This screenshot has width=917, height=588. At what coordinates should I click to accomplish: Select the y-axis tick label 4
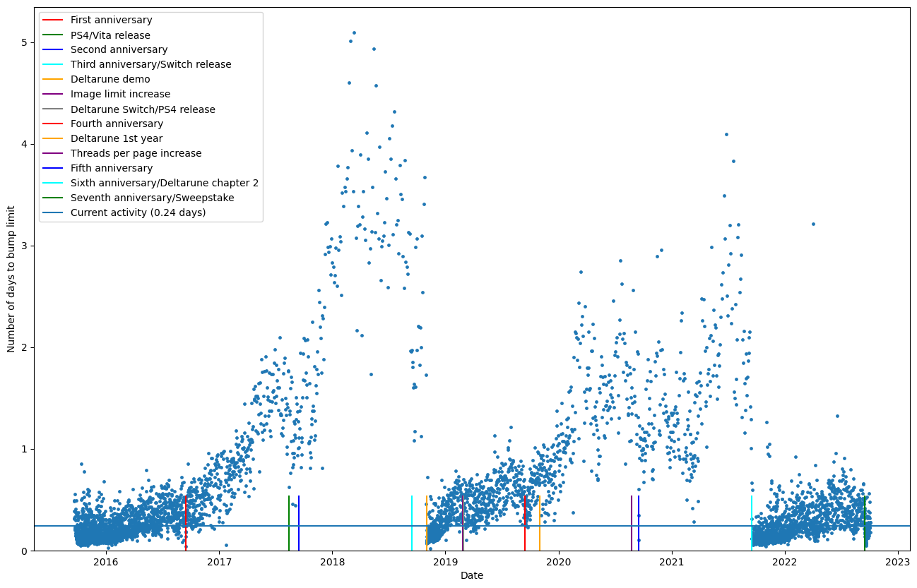pos(23,144)
